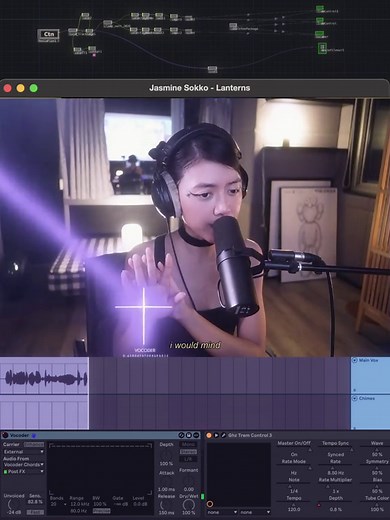This screenshot has height=520, width=390.
Task: Open the Post FX tap point dropdown
Action: coord(23,471)
